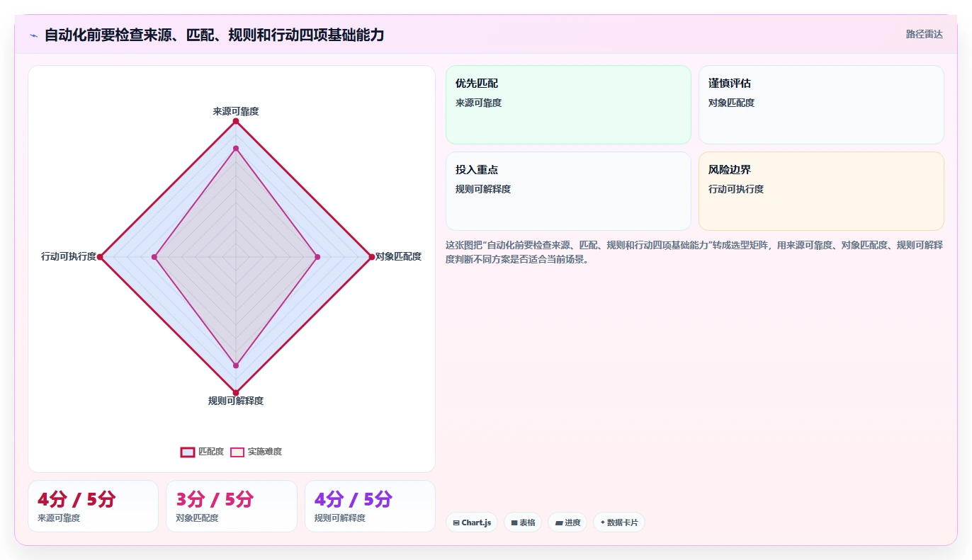Viewport: 972px width, 560px height.
Task: Click the outer data point at 对象匹配度 axis
Action: tap(371, 257)
